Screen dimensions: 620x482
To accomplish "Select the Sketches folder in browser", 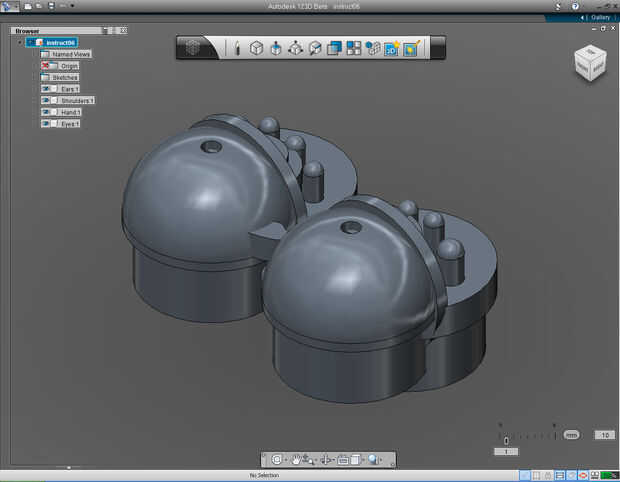I will tap(64, 77).
